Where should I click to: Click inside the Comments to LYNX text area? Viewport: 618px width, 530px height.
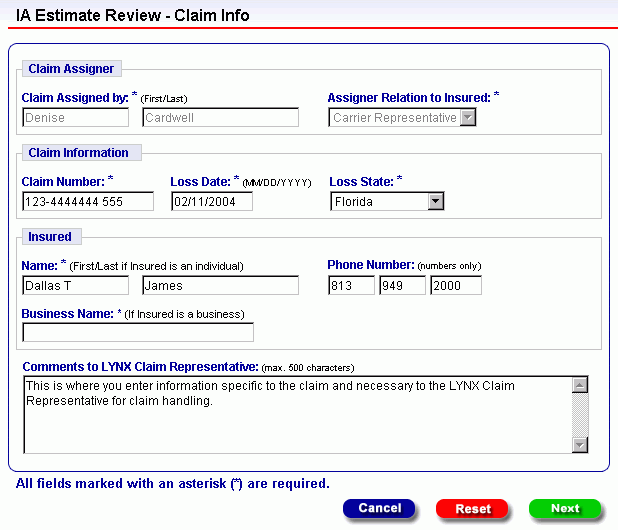[x=297, y=415]
